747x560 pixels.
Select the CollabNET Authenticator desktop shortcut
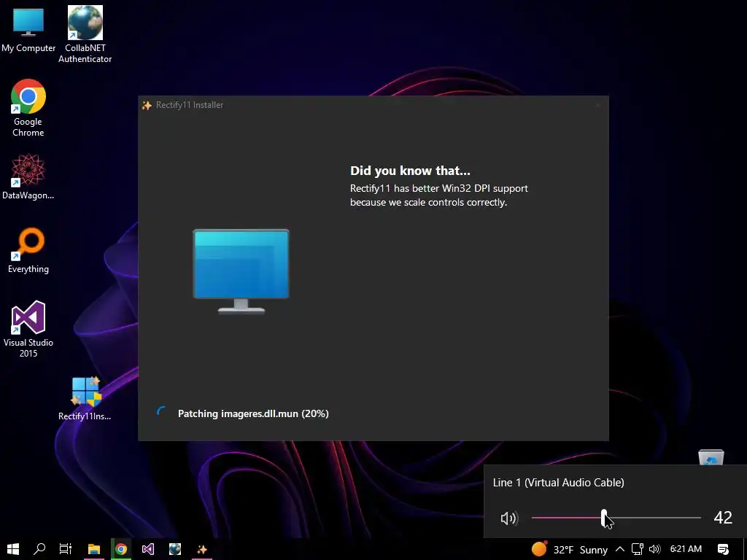[x=85, y=34]
